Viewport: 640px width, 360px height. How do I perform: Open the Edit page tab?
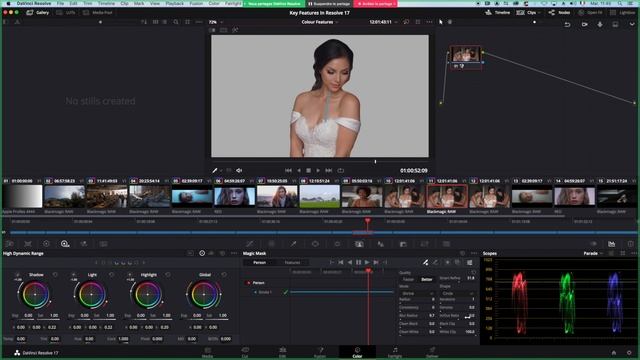click(282, 352)
